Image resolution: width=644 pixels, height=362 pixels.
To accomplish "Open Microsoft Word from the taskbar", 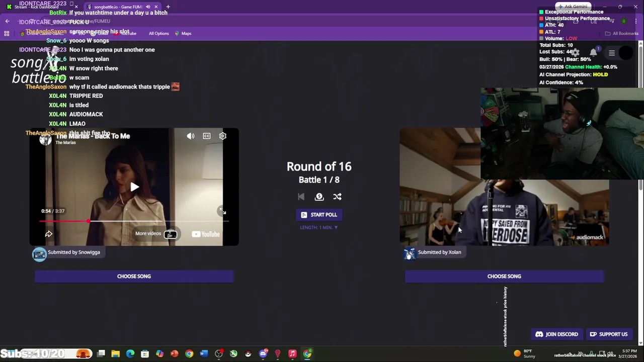I will 204,353.
